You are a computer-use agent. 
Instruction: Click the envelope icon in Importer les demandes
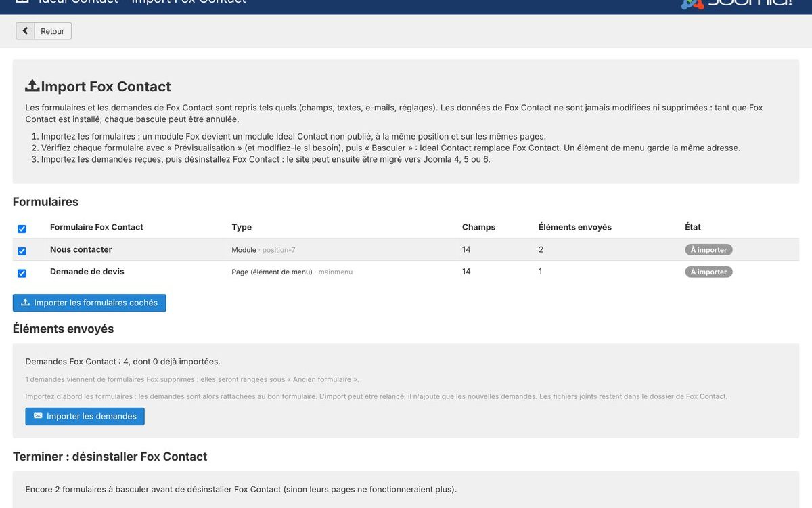pos(38,416)
